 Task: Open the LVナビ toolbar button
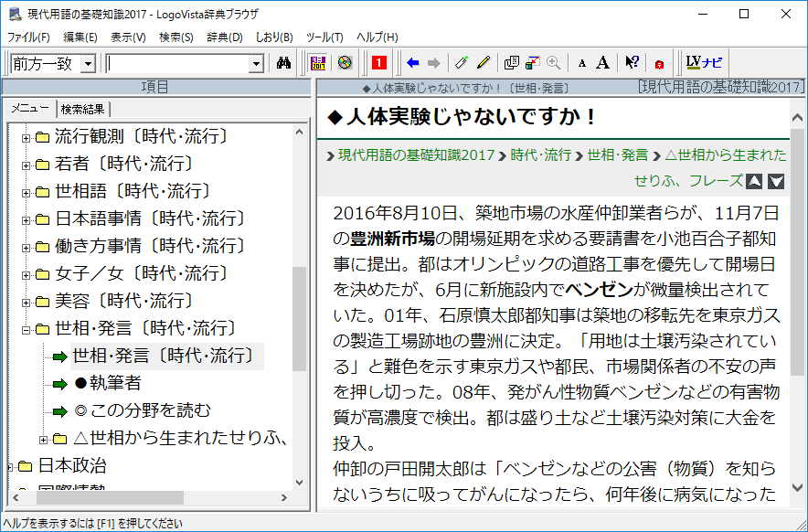coord(704,63)
